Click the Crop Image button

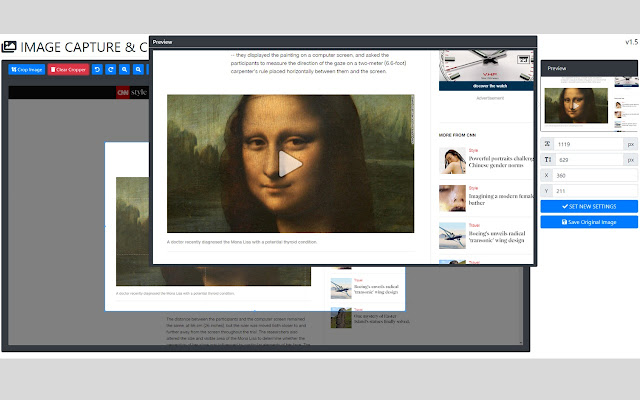point(27,69)
